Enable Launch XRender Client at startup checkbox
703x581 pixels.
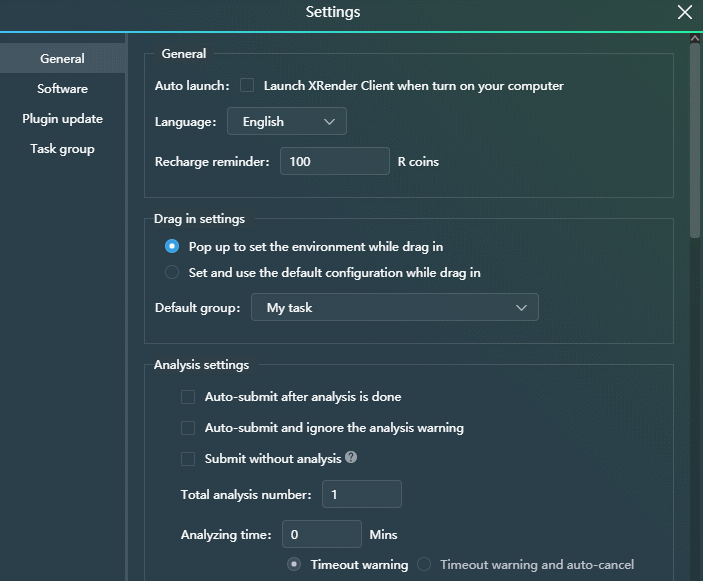pos(247,86)
